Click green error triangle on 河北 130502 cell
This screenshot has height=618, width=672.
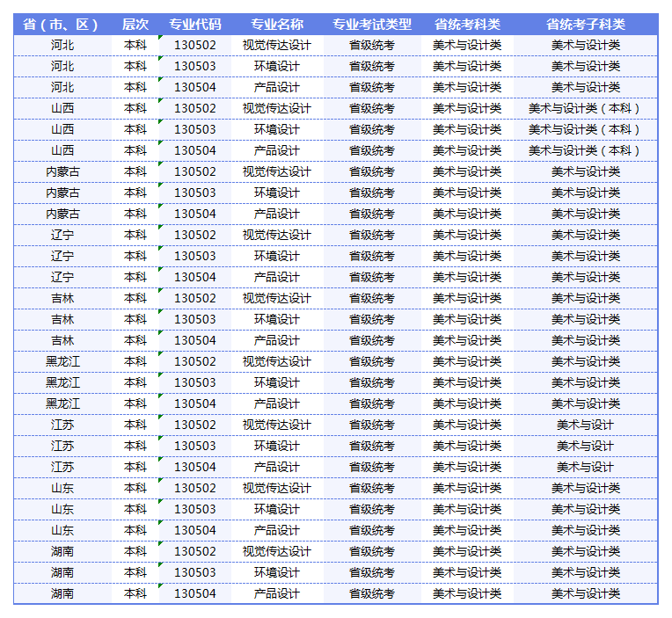click(x=161, y=39)
